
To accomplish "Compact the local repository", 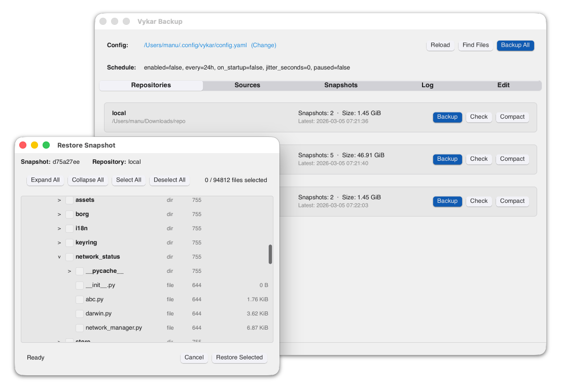I will (512, 117).
